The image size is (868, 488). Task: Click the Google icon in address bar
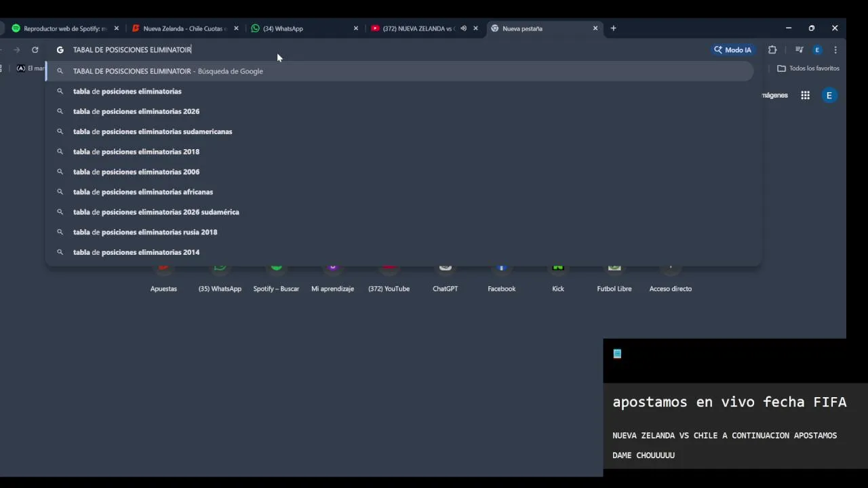coord(60,49)
